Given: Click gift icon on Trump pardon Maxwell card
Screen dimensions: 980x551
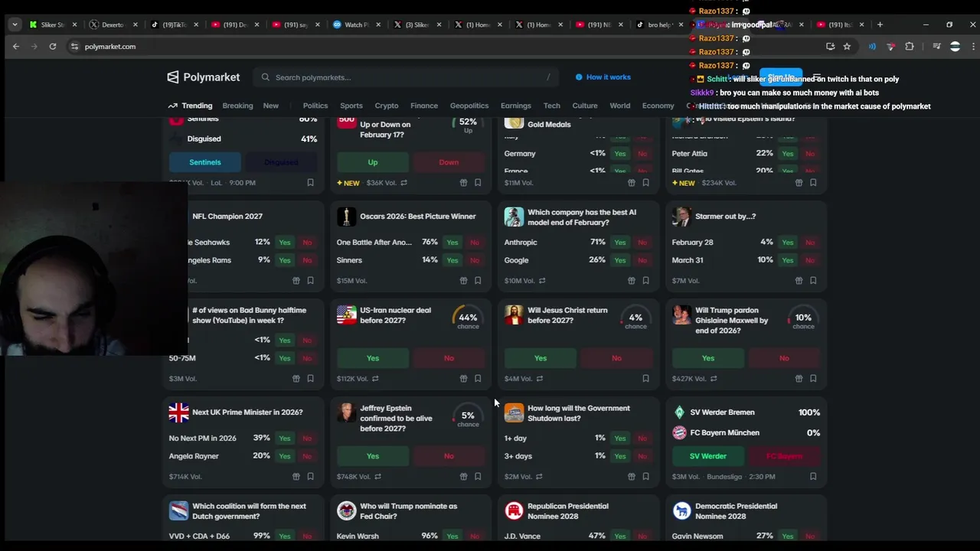Looking at the screenshot, I should click(799, 379).
